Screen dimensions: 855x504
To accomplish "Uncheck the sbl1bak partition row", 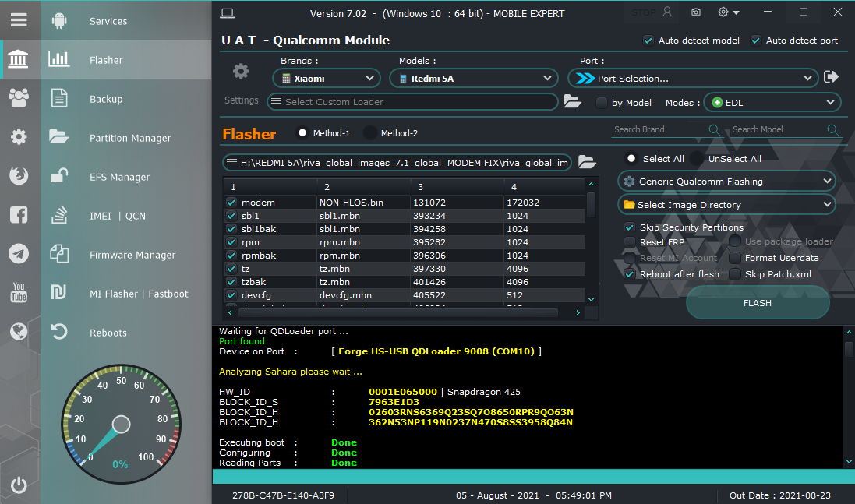I will click(x=231, y=229).
